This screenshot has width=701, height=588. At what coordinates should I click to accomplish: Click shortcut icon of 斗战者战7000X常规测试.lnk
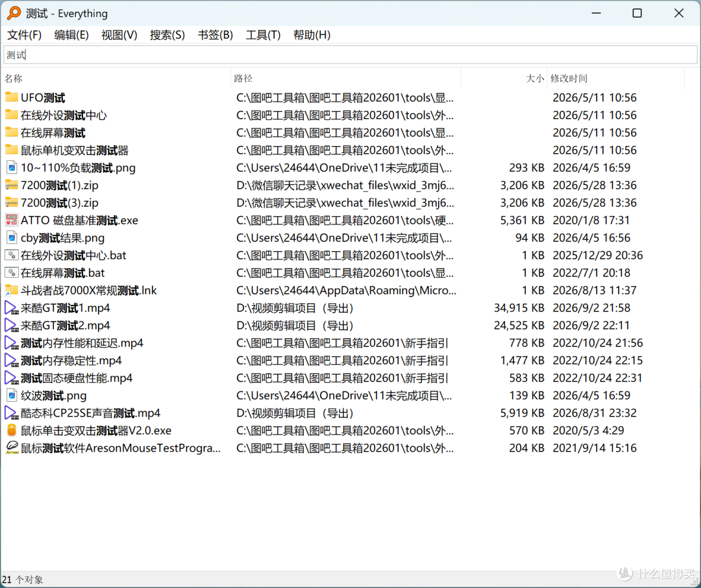pyautogui.click(x=12, y=290)
